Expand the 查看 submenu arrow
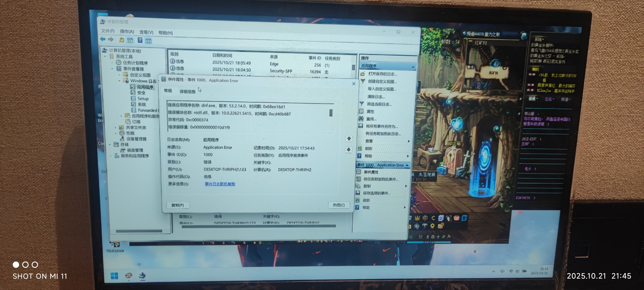Image resolution: width=644 pixels, height=290 pixels. tap(408, 141)
